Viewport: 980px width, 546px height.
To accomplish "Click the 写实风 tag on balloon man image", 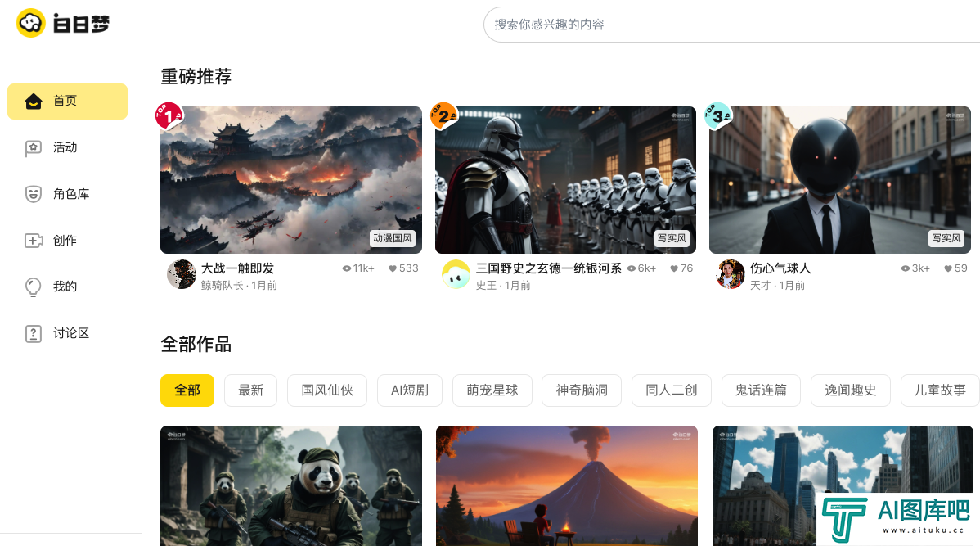I will (946, 238).
